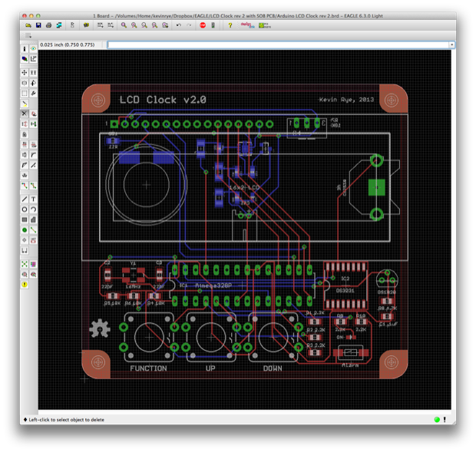Select the Meander tool

[25, 175]
